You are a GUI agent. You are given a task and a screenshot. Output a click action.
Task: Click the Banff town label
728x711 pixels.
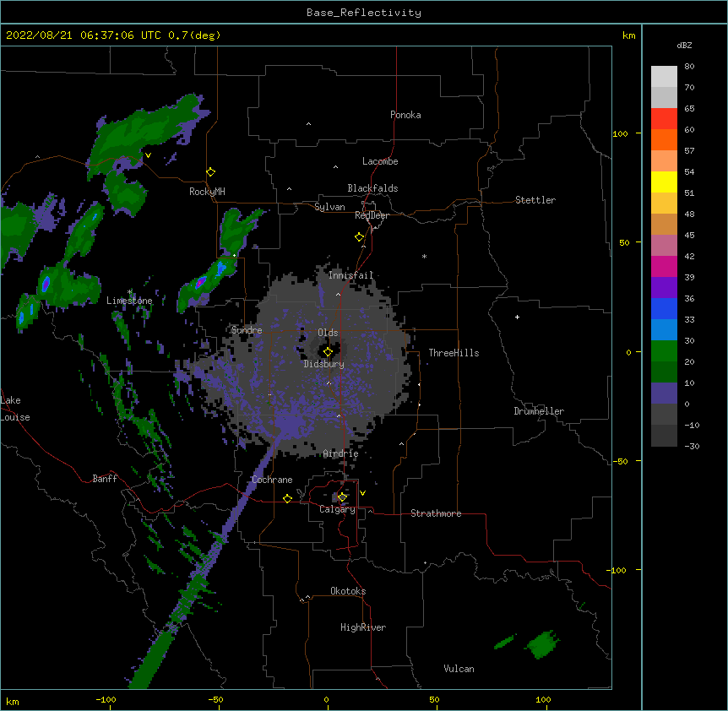point(105,479)
